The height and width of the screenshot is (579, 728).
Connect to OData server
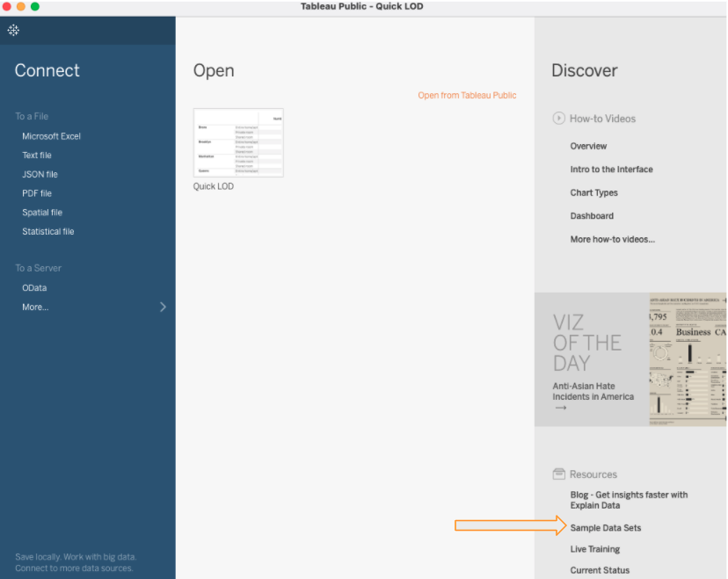click(x=34, y=288)
